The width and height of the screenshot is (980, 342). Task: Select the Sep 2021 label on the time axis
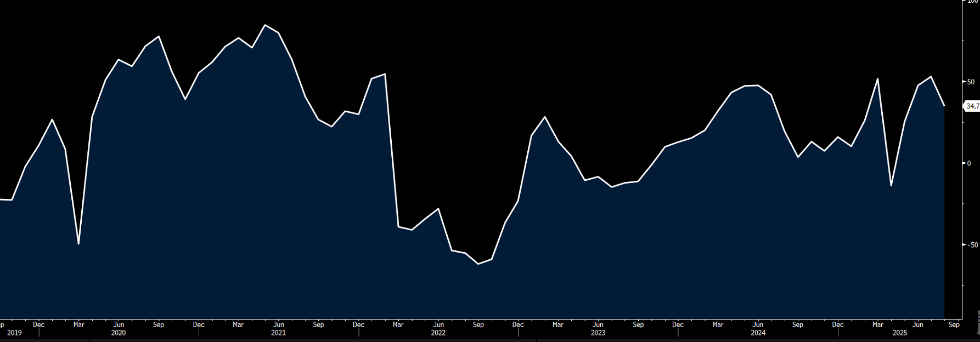tap(318, 324)
